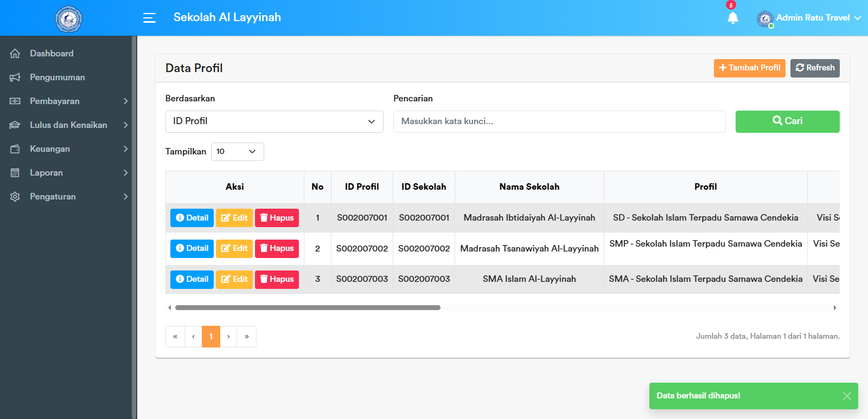Delete the Madrasah Ibtidaiyah Al-Layyinah row

coord(277,218)
